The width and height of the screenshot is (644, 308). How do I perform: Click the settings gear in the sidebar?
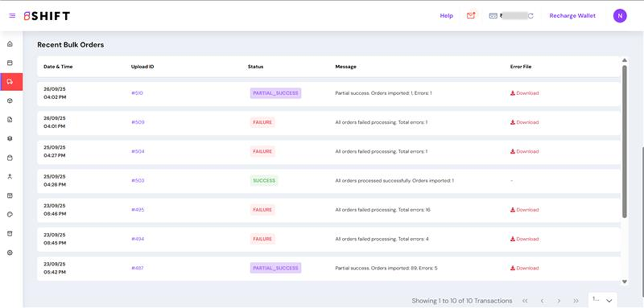[10, 253]
